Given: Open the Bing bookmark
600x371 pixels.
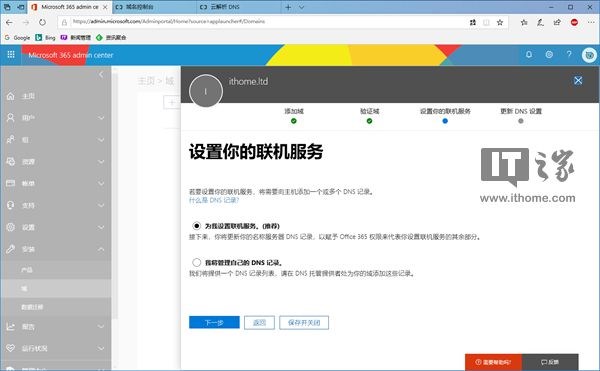Looking at the screenshot, I should [x=45, y=37].
